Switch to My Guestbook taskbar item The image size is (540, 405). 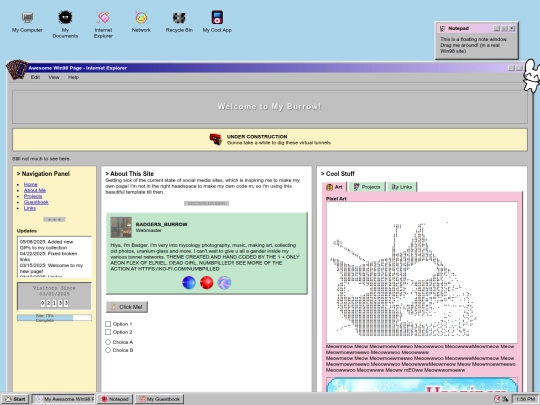tap(159, 399)
